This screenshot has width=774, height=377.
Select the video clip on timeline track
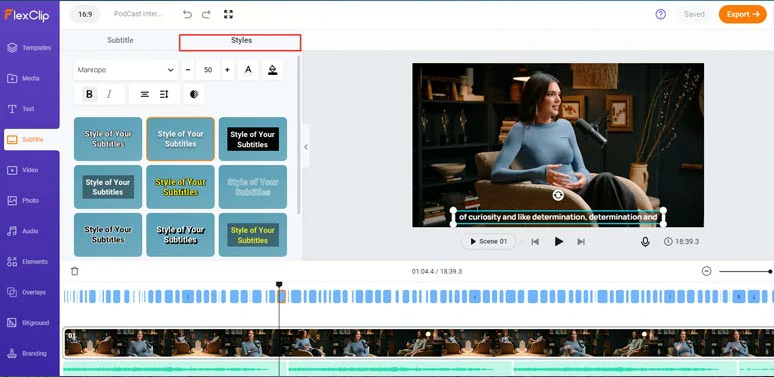[x=419, y=342]
